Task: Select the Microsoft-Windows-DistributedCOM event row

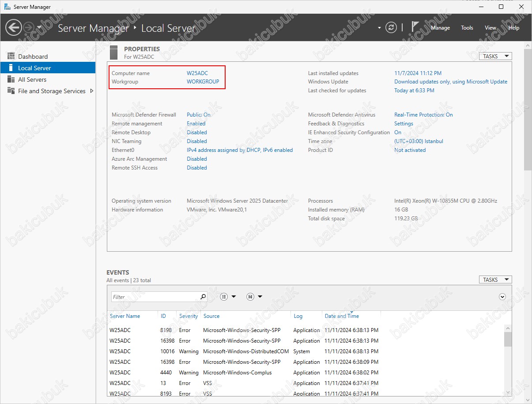Action: 306,351
